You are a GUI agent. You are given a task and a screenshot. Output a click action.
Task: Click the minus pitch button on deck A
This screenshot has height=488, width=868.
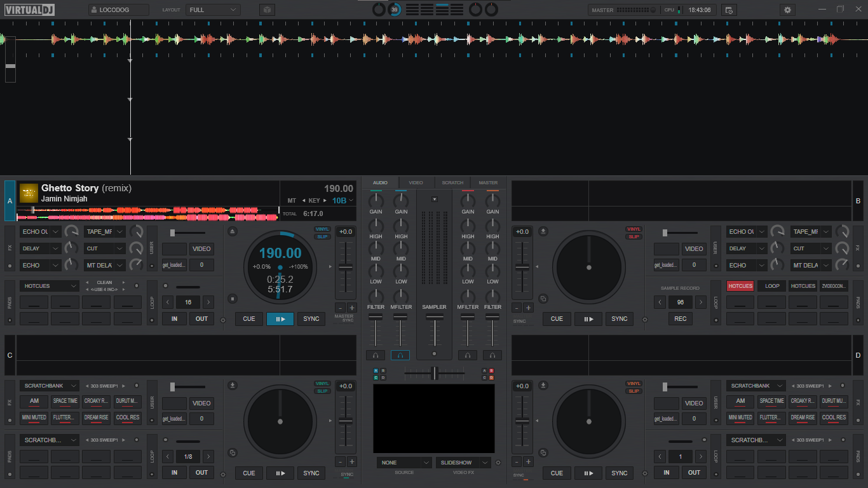pos(340,308)
